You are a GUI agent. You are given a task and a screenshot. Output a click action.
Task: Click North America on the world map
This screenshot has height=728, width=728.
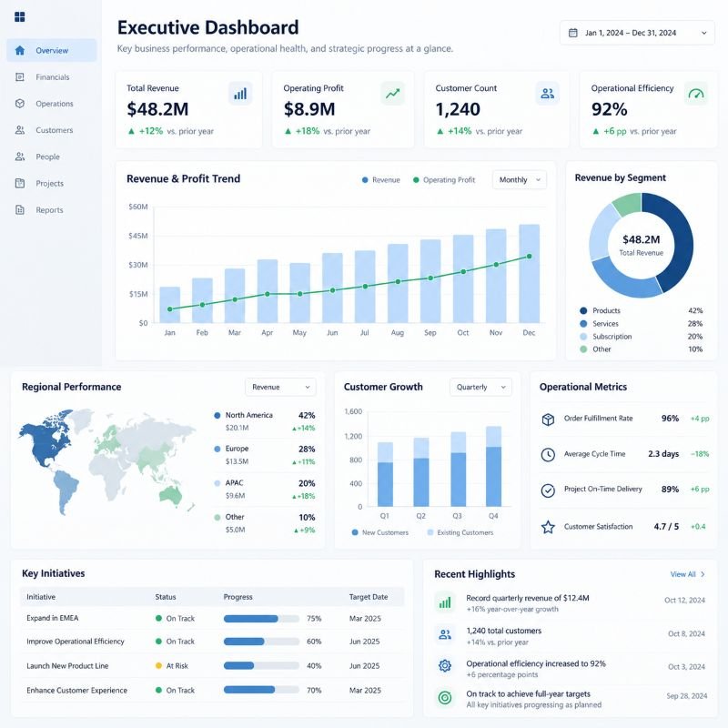coord(46,443)
